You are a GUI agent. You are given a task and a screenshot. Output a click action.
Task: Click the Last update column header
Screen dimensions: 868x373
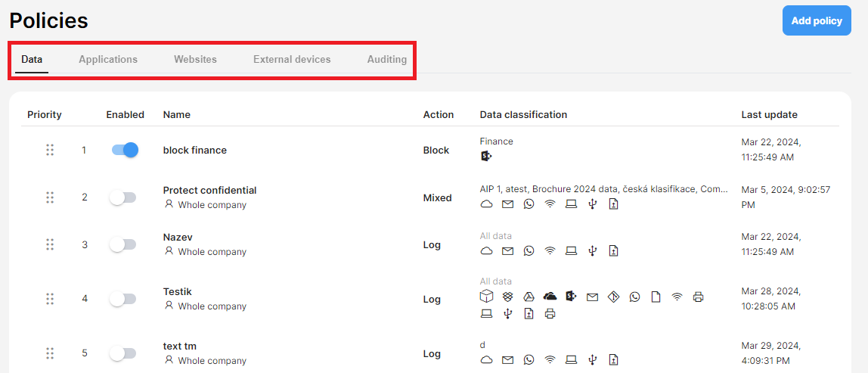click(770, 115)
